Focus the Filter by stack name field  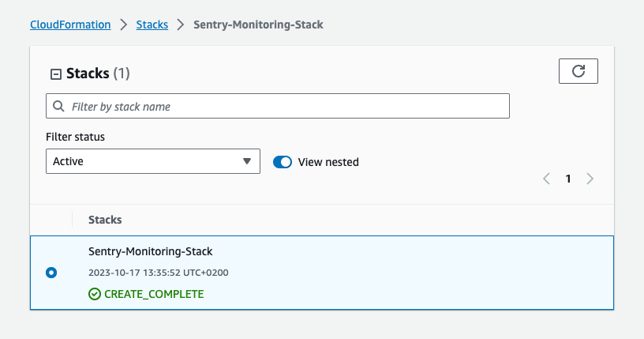[284, 106]
